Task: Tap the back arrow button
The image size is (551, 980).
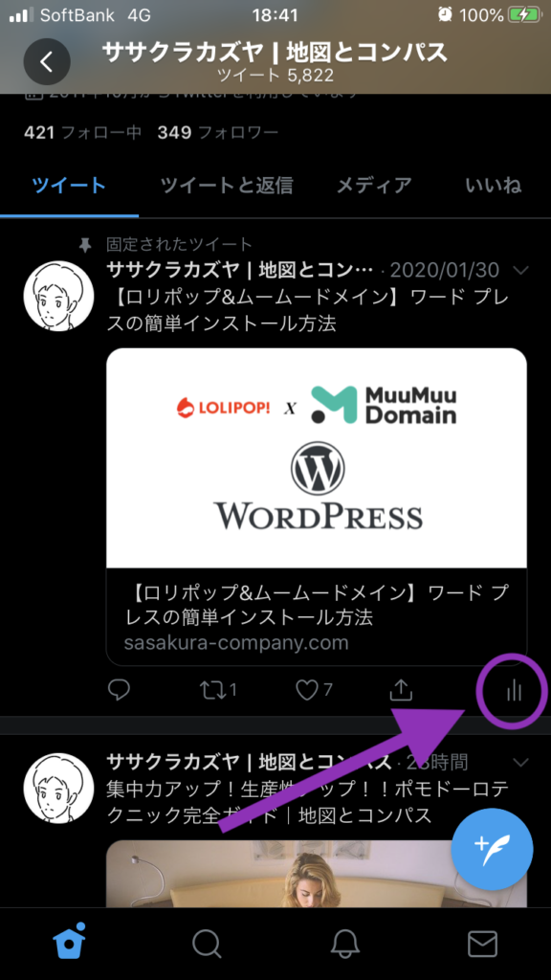Action: [47, 62]
